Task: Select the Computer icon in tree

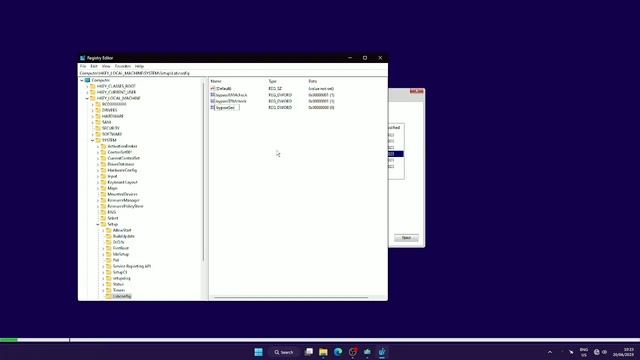Action: [x=87, y=80]
